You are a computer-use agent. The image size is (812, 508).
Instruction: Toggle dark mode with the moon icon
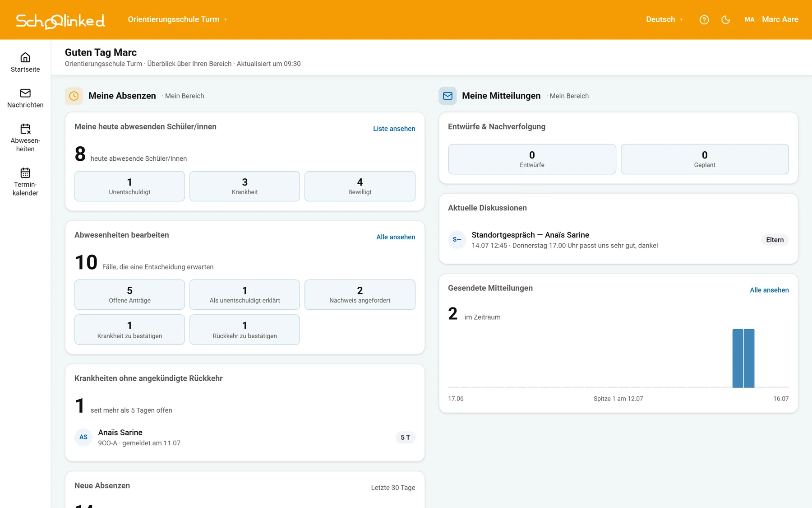click(726, 19)
